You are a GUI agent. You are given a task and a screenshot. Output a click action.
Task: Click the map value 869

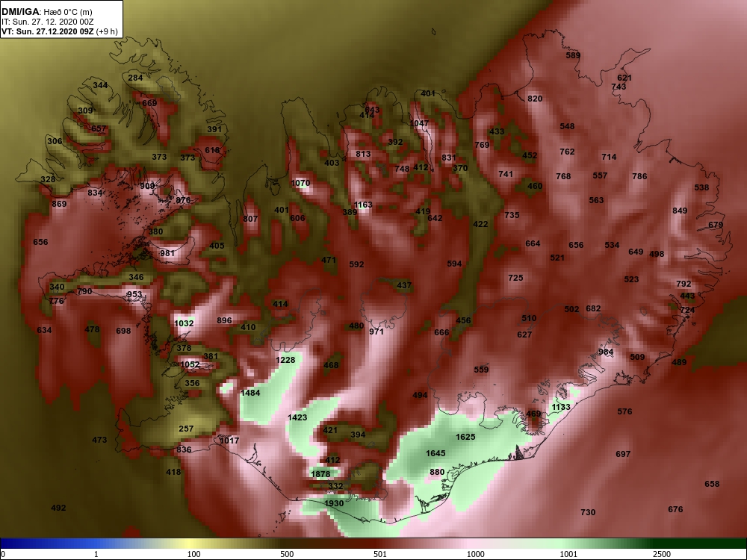[x=59, y=204]
